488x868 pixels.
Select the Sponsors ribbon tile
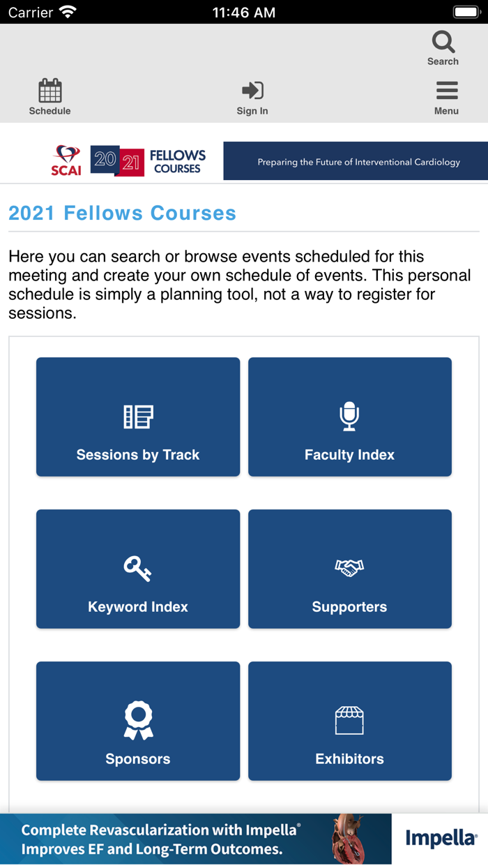[137, 721]
